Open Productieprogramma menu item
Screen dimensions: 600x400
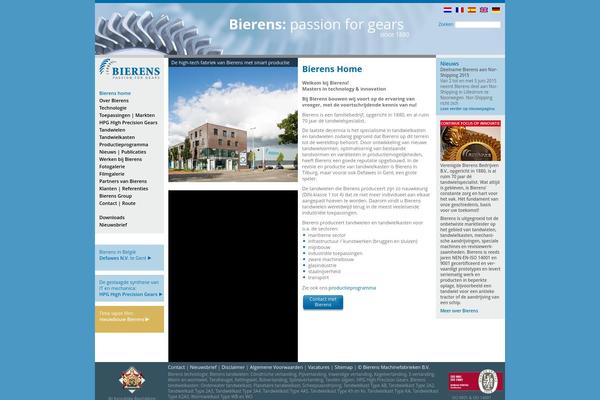click(124, 144)
